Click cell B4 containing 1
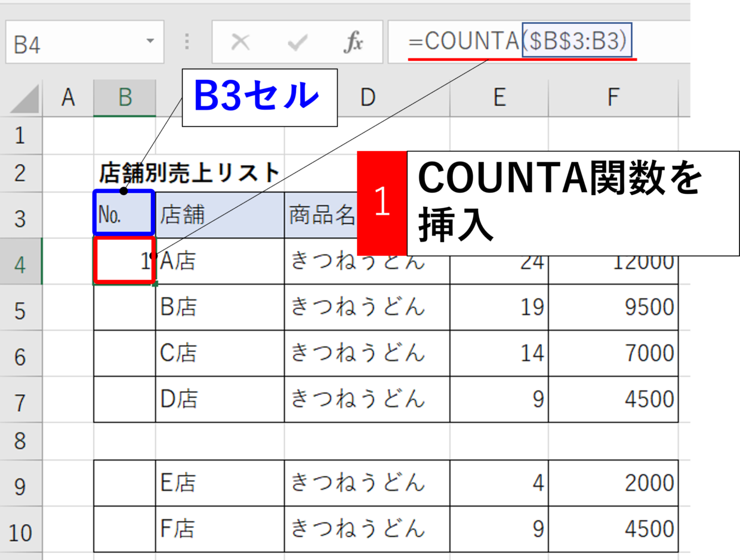Image resolution: width=740 pixels, height=560 pixels. coord(125,261)
